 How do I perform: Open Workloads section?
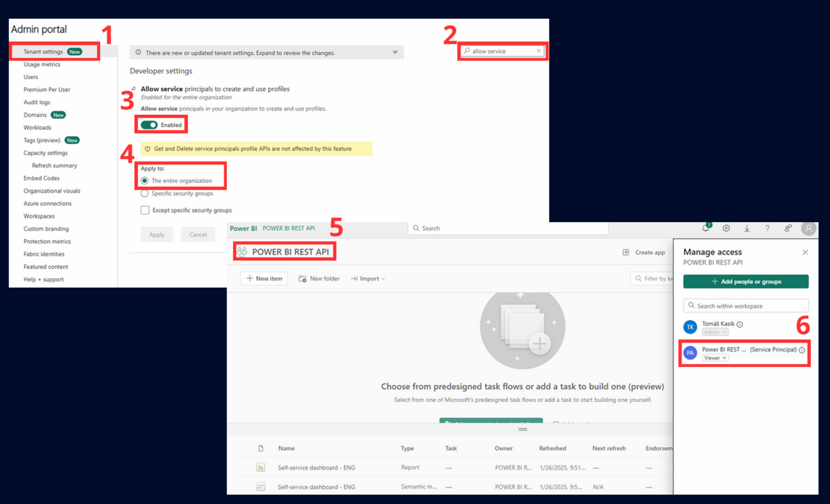click(37, 128)
